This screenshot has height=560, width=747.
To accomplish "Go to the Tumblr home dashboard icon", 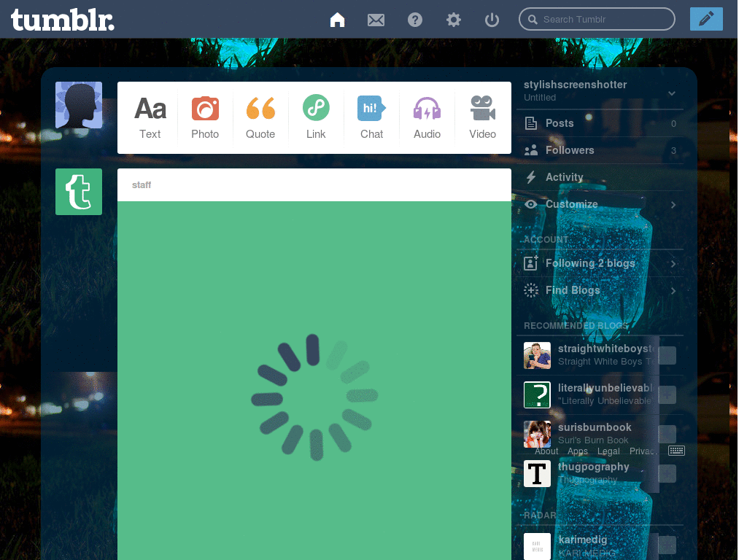I will coord(337,20).
